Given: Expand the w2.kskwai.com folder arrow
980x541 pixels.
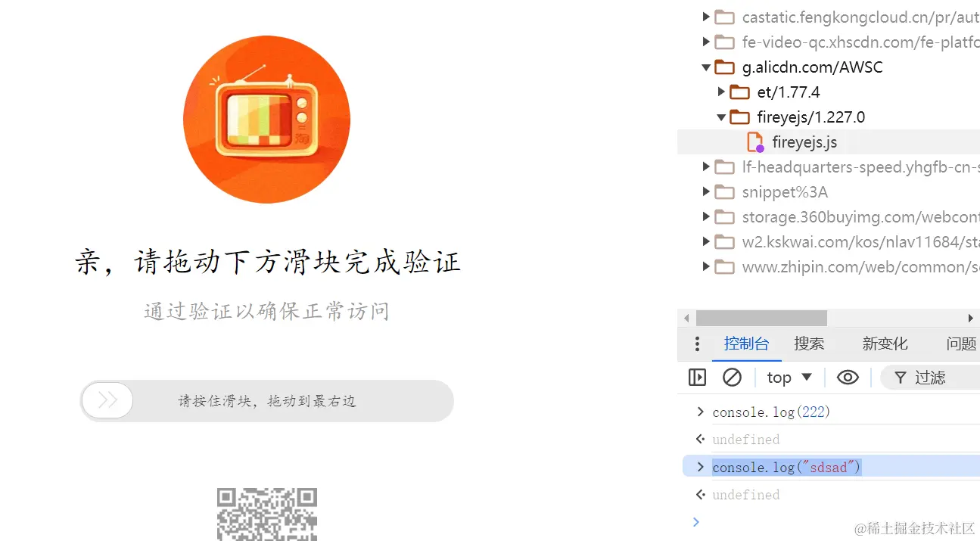Looking at the screenshot, I should pos(706,241).
